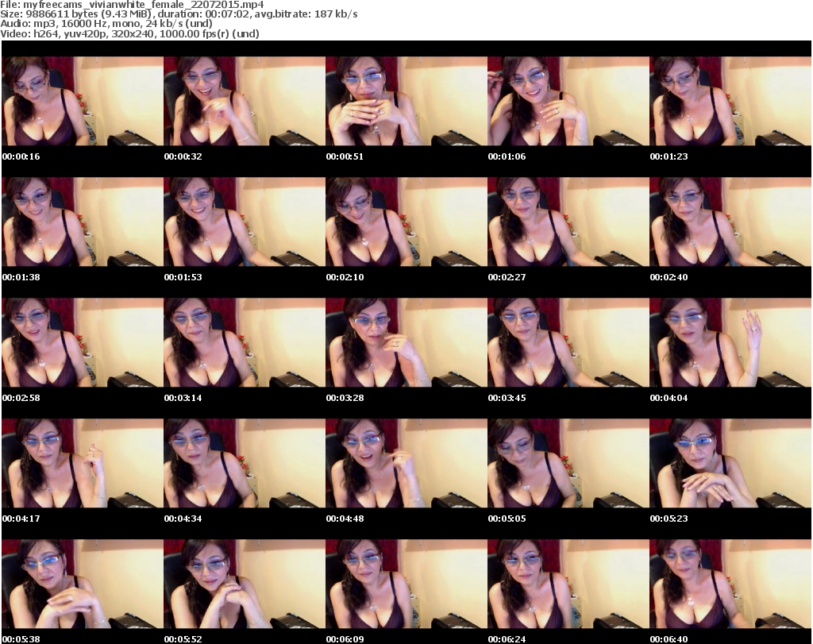Click the 'Audio: mp3, 16000 Hz' line

click(106, 24)
